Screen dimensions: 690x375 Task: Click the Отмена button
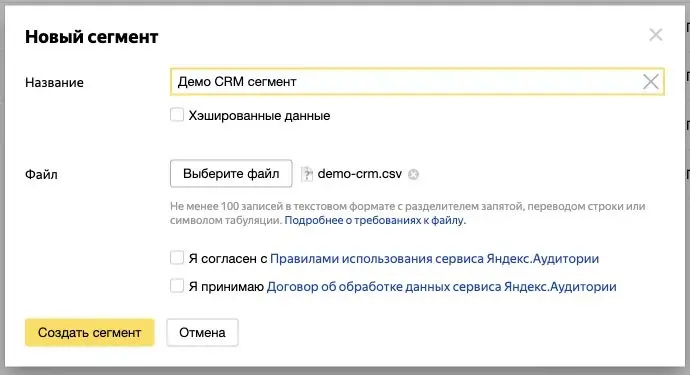202,332
